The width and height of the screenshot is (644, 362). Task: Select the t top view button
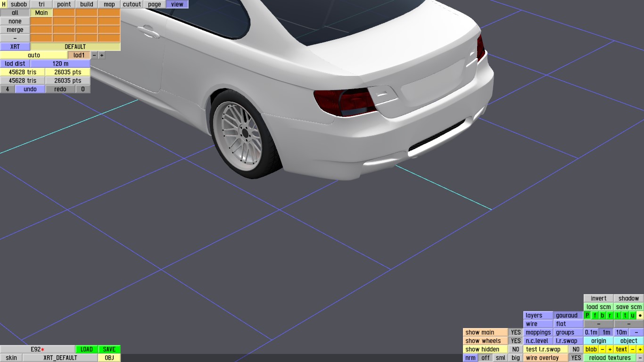point(625,315)
